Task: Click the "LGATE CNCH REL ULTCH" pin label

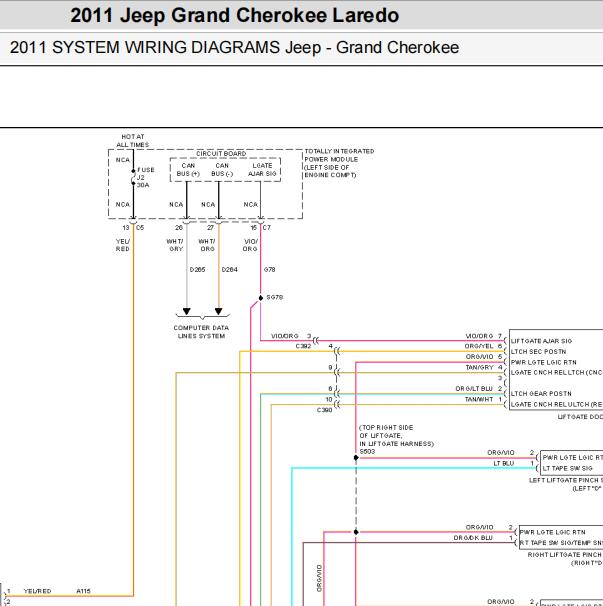Action: pyautogui.click(x=557, y=404)
